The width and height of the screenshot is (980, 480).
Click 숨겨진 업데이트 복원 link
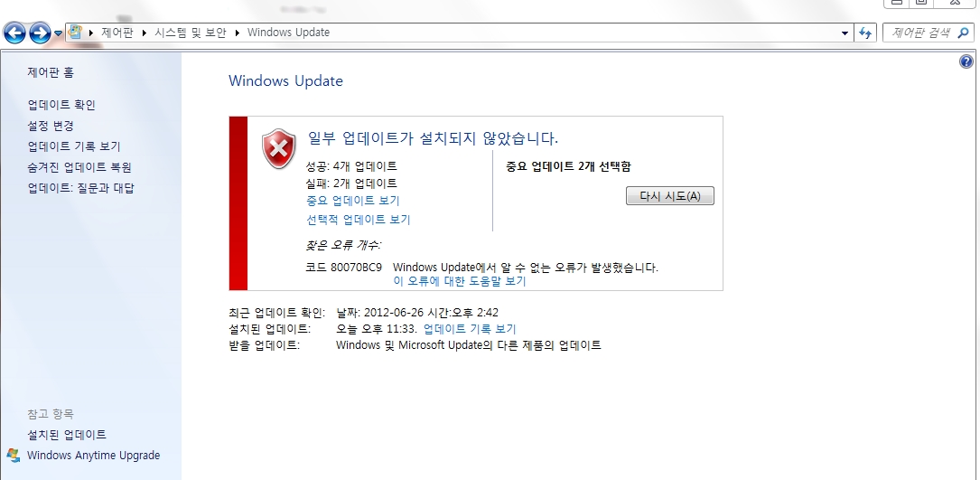79,167
